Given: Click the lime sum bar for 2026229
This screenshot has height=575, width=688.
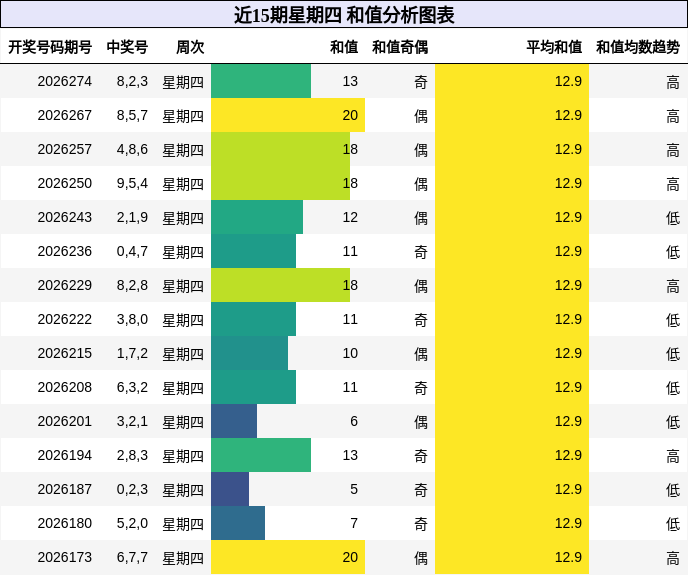Looking at the screenshot, I should click(280, 285).
